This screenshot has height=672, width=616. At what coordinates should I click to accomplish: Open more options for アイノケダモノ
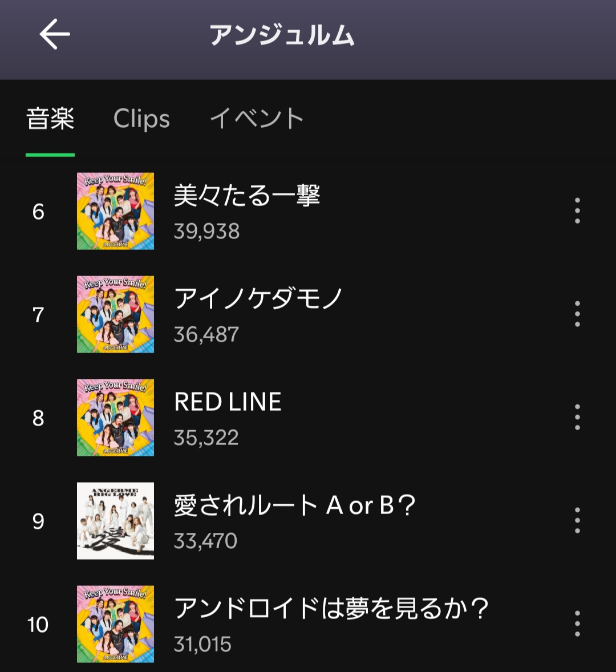tap(577, 314)
